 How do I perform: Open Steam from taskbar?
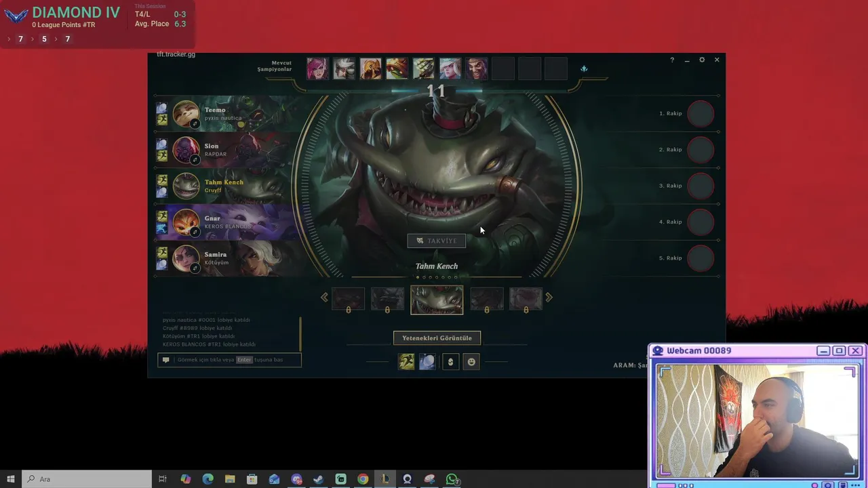point(318,479)
